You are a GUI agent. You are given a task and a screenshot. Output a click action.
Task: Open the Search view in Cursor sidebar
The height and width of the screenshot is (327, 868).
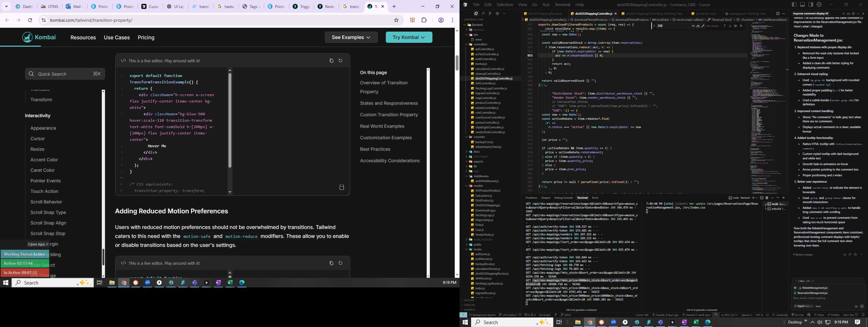point(483,13)
